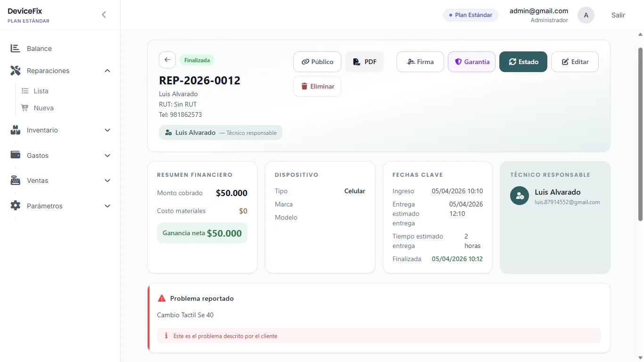Click the Ventas cash register icon
Image resolution: width=644 pixels, height=362 pixels.
coord(15,181)
